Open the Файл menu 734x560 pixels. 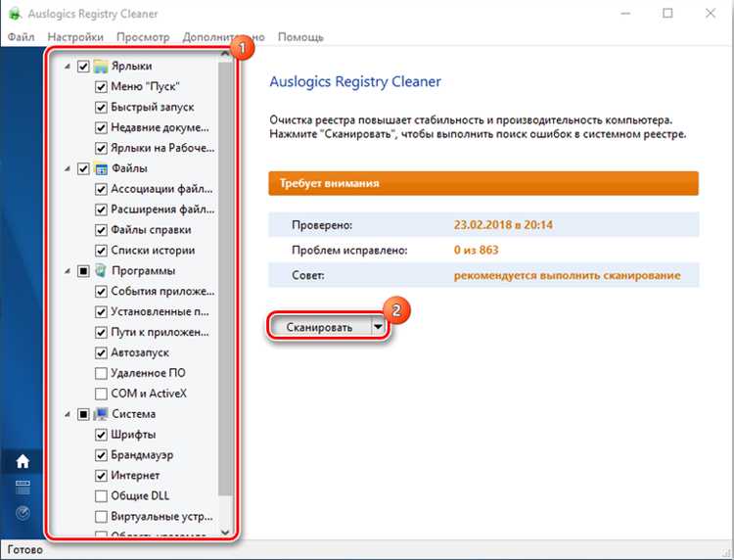tap(21, 37)
